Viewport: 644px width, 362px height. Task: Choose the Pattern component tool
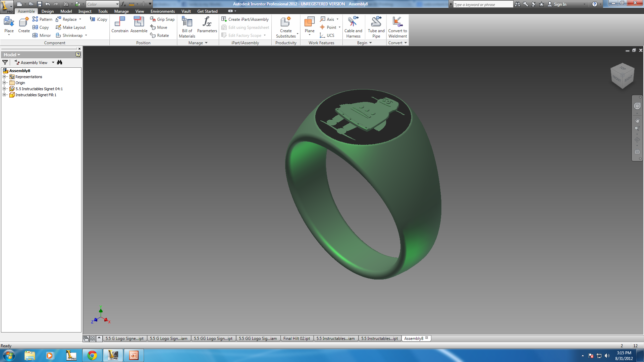click(42, 19)
